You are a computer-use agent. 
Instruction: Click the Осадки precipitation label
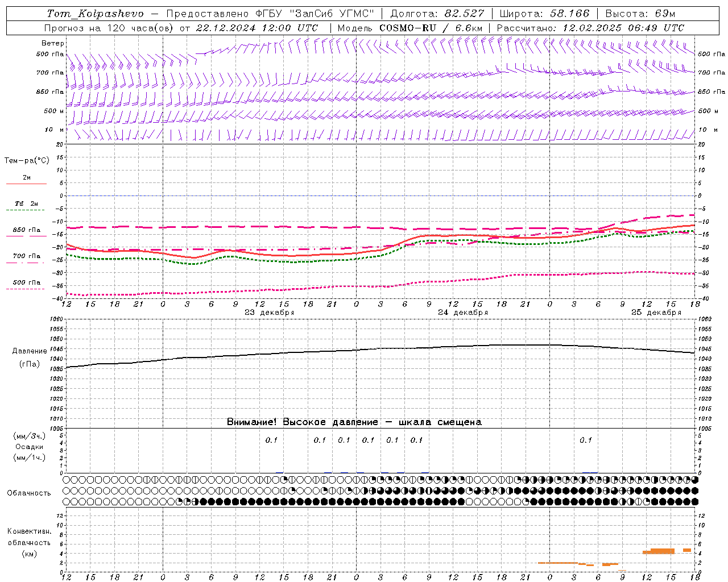click(29, 447)
